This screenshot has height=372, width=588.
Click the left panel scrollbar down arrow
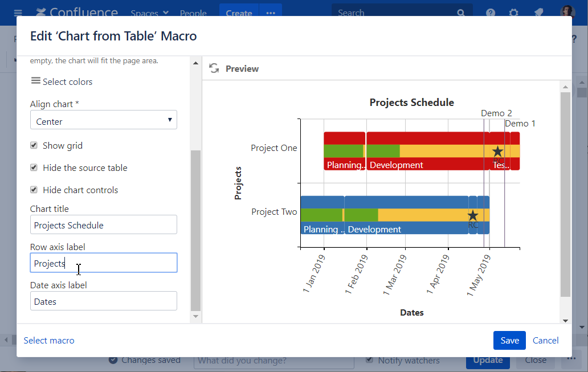pyautogui.click(x=195, y=316)
